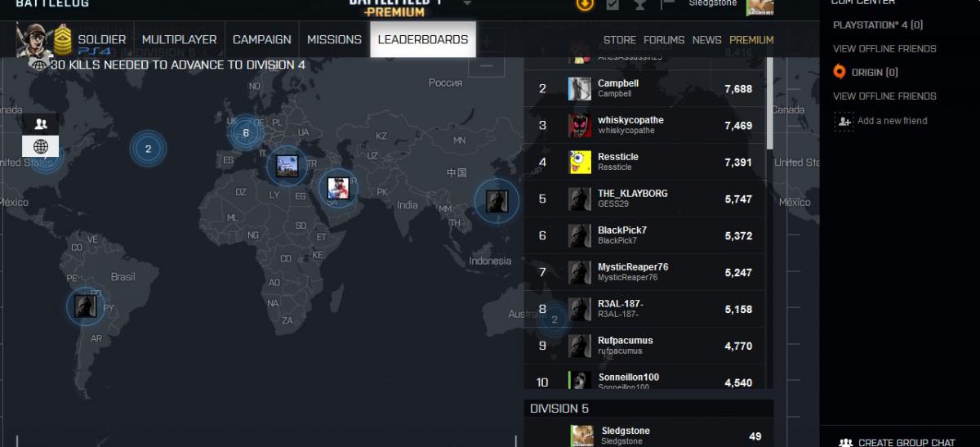Click player name Ressticle in leaderboard
This screenshot has width=980, height=447.
coord(618,157)
